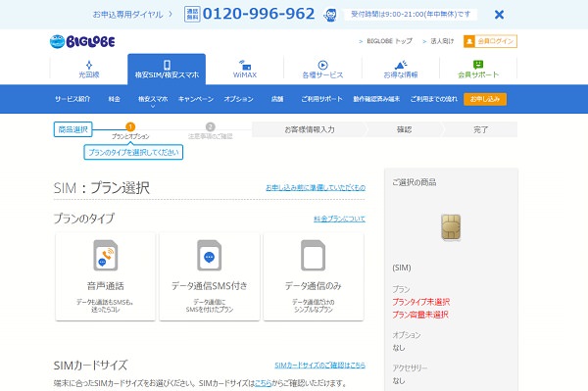Select キャンペーン in blue menu
588x391 pixels.
tap(196, 99)
